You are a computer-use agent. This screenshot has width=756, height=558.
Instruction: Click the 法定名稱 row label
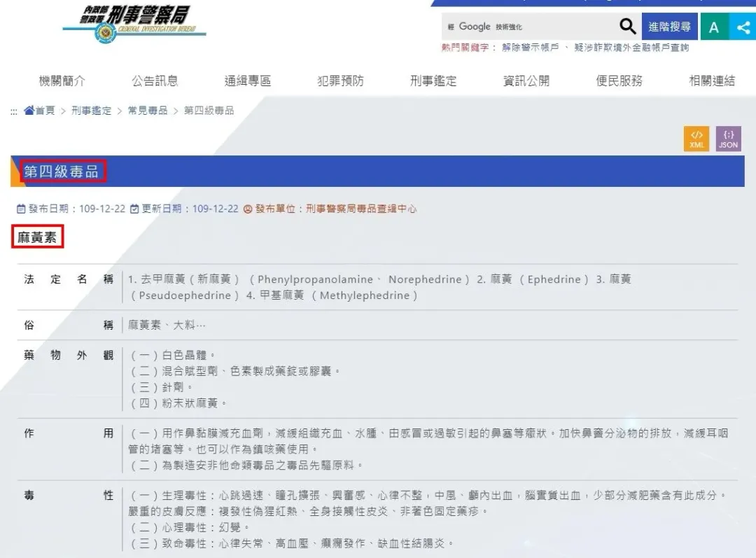click(x=69, y=279)
